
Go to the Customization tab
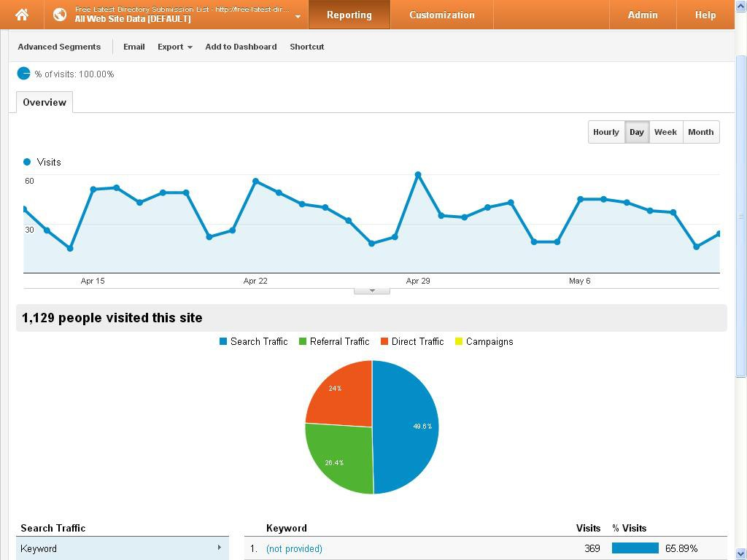pyautogui.click(x=441, y=15)
